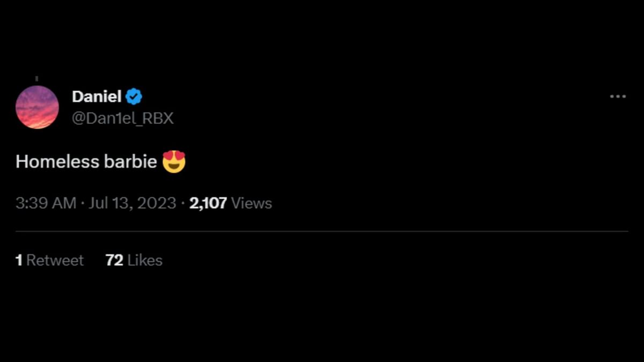Open Daniel's sunset profile picture

coord(37,107)
